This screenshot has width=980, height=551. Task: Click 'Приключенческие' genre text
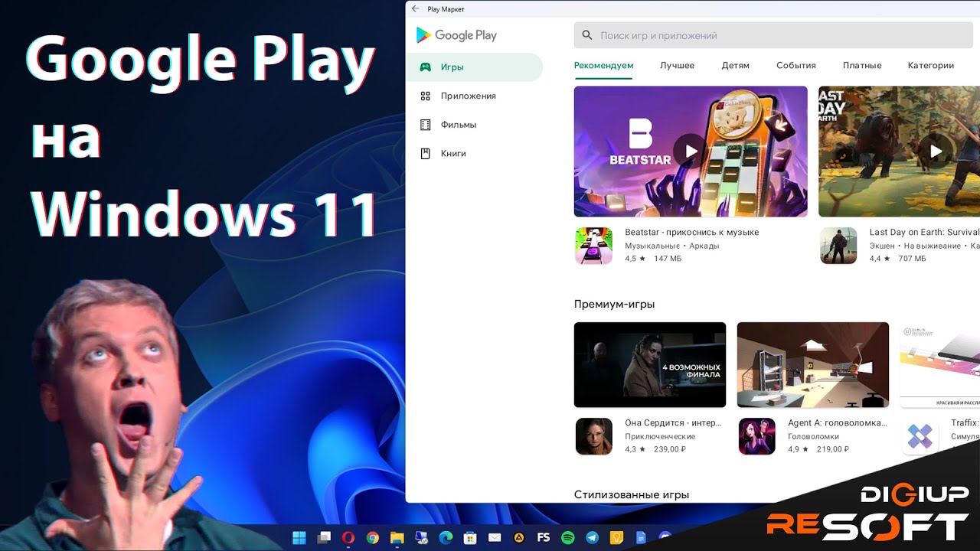[660, 436]
